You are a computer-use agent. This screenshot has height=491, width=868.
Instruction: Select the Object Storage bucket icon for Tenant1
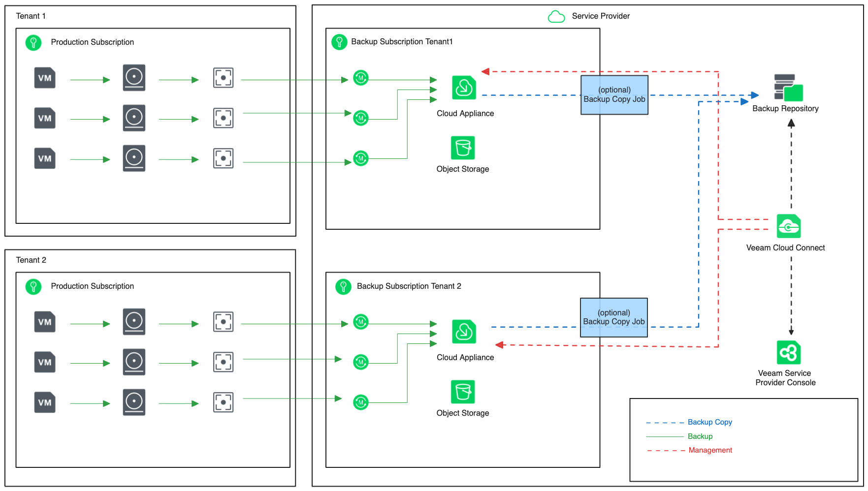(463, 148)
